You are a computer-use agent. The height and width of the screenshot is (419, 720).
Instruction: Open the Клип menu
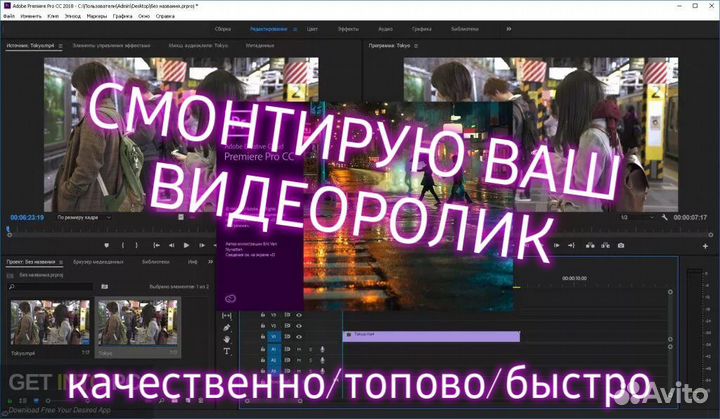(x=53, y=16)
